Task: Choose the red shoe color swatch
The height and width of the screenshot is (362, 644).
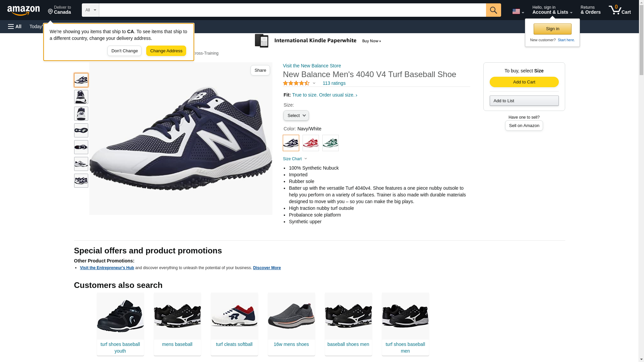Action: [x=311, y=143]
